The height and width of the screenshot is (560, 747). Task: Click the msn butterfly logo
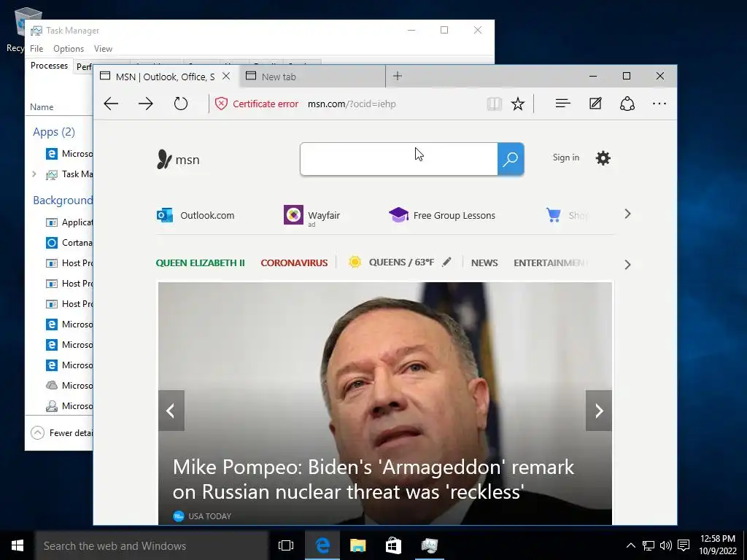[x=178, y=160]
